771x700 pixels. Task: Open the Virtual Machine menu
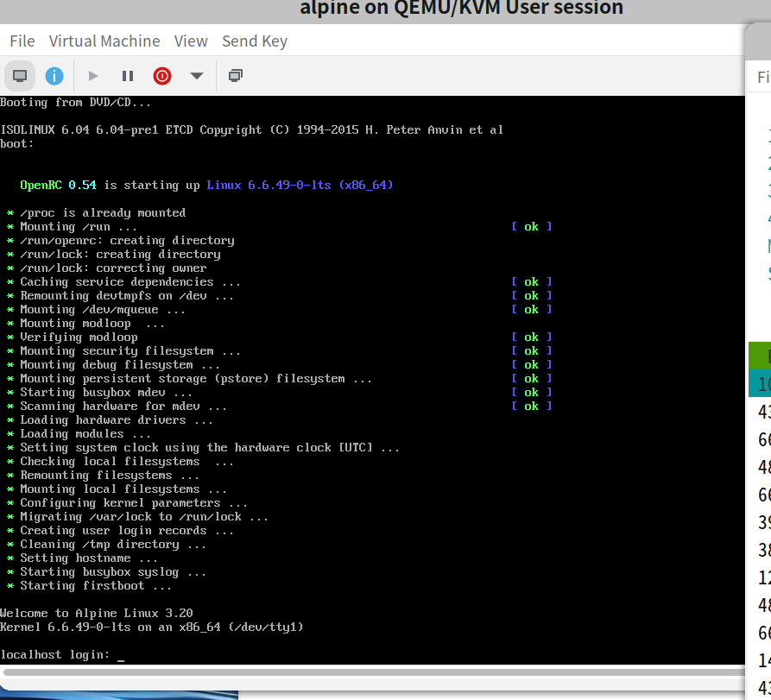(104, 41)
